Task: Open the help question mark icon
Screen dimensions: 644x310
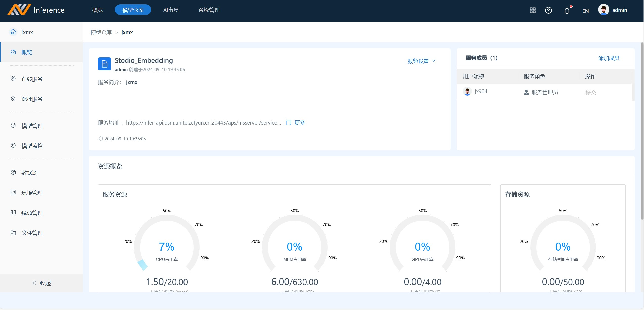Action: pos(548,10)
